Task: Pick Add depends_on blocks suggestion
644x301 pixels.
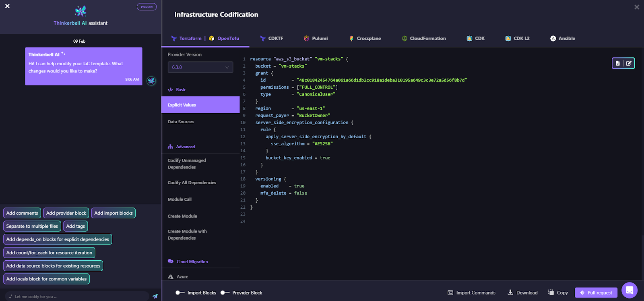Action: [x=58, y=239]
